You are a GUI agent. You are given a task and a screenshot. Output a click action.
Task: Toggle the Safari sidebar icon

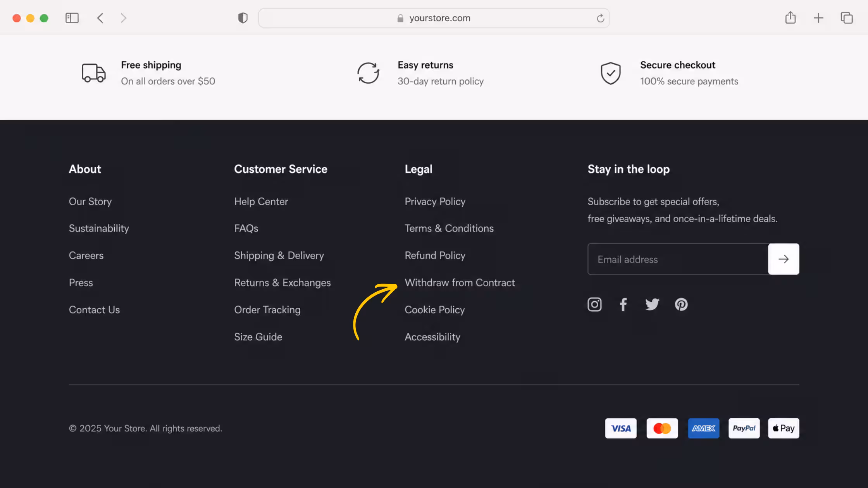pyautogui.click(x=72, y=18)
